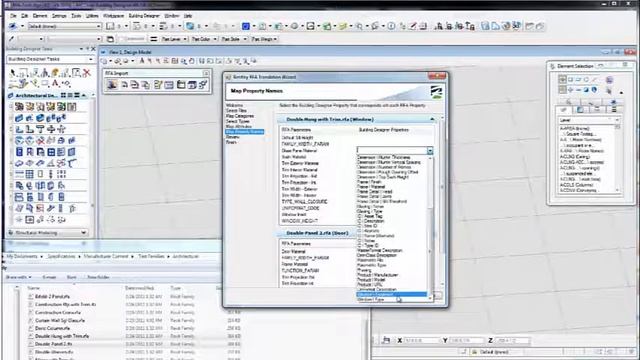The image size is (640, 360).
Task: Open the Plan Color dropdown
Action: coord(203,39)
